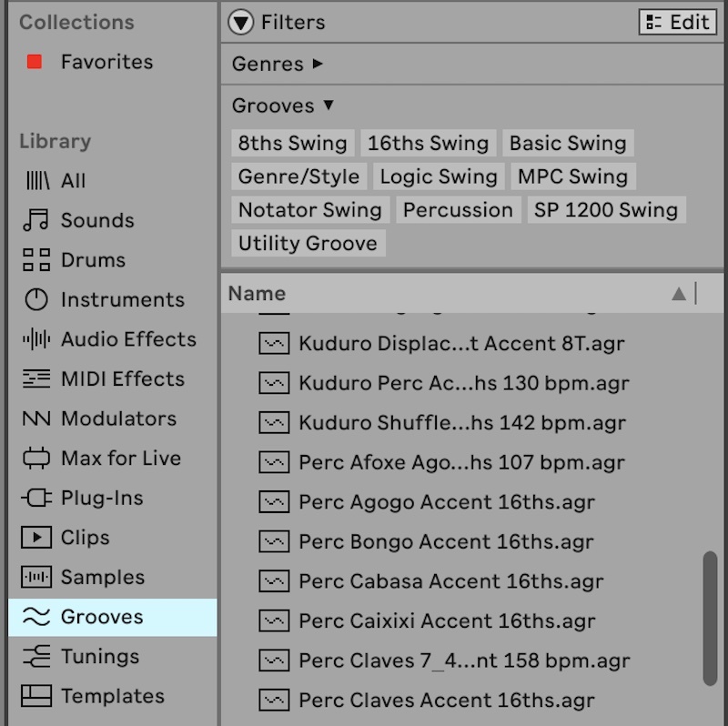The height and width of the screenshot is (726, 728).
Task: Collapse the Filters section triangle
Action: pos(241,23)
